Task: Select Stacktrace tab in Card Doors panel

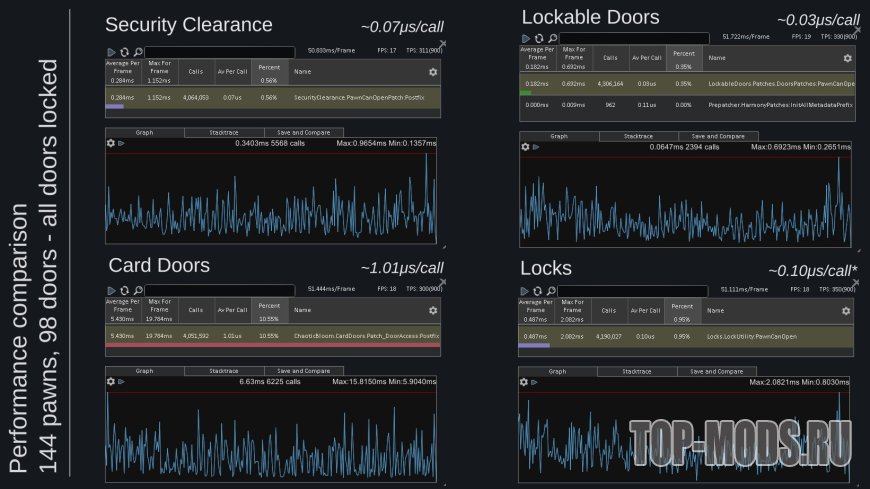Action: tap(225, 370)
